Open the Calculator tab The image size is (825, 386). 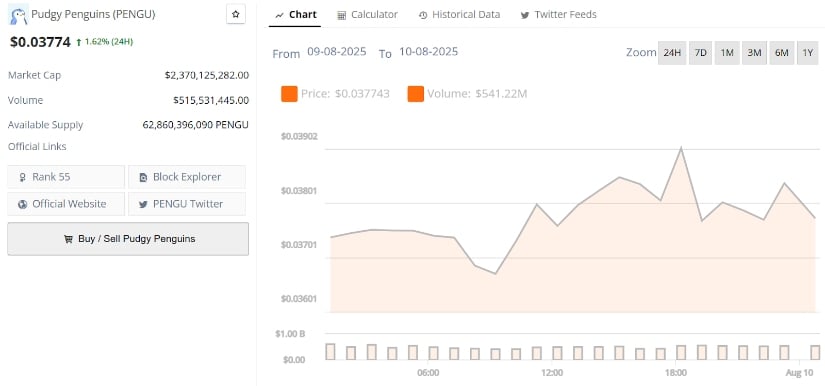(367, 15)
